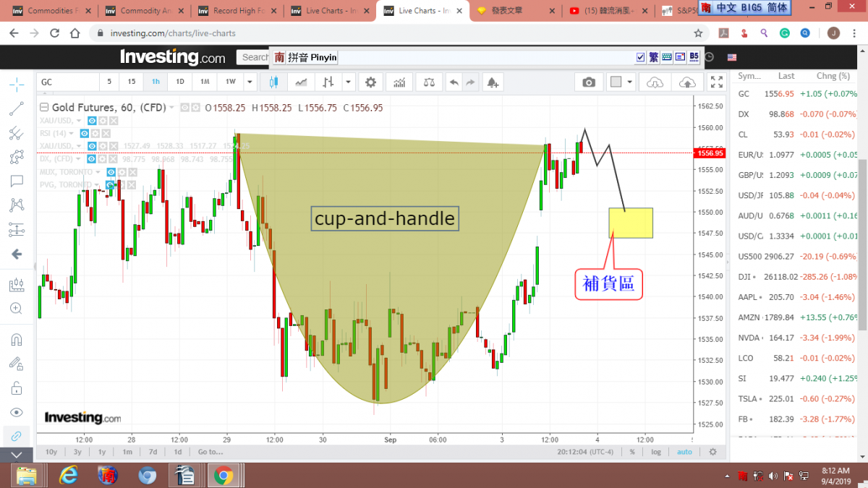Viewport: 868px width, 488px height.
Task: Set the range to 7d
Action: coord(153,452)
